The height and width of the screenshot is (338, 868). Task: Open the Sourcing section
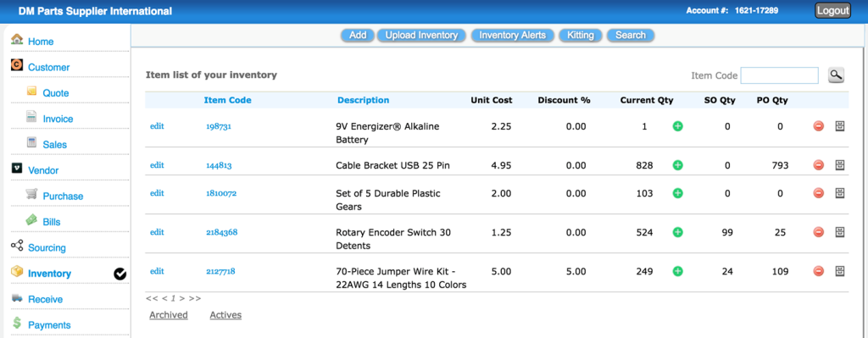[x=47, y=248]
